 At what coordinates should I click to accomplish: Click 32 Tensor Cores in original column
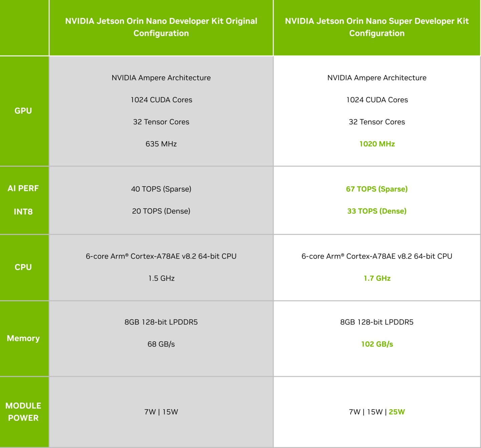click(x=161, y=122)
